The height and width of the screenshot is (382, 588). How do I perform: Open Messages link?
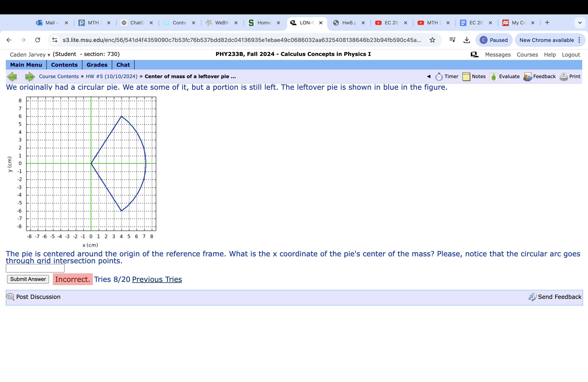(498, 55)
